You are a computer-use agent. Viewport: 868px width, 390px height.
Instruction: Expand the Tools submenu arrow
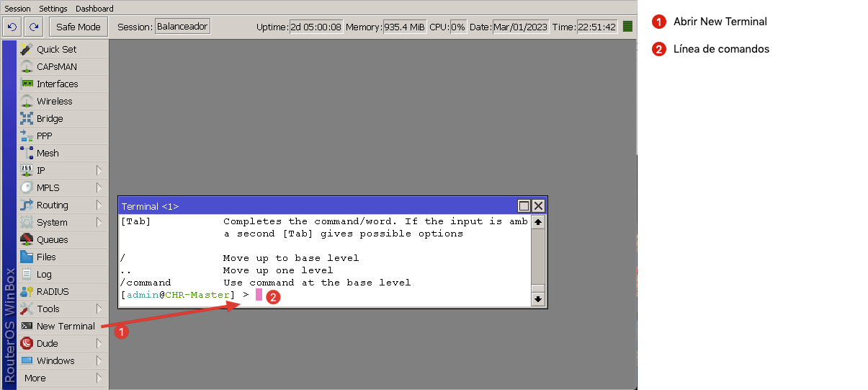pos(99,309)
